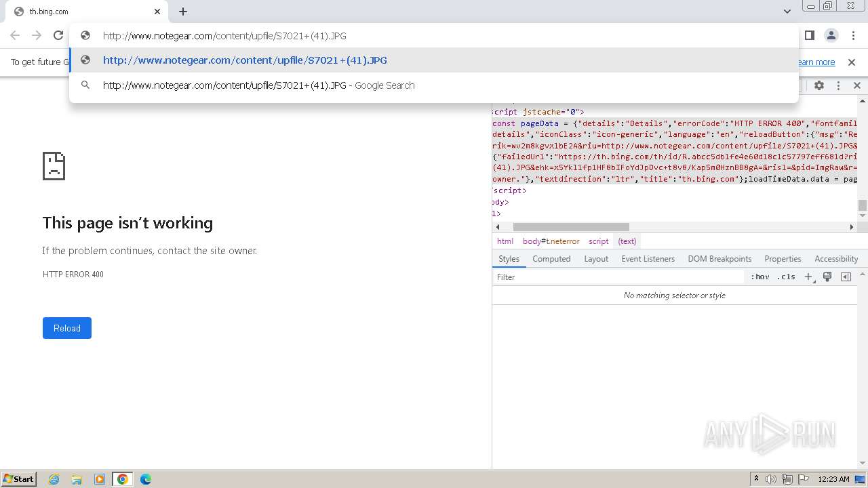Toggle the :hov element state button
This screenshot has width=868, height=488.
pos(760,277)
